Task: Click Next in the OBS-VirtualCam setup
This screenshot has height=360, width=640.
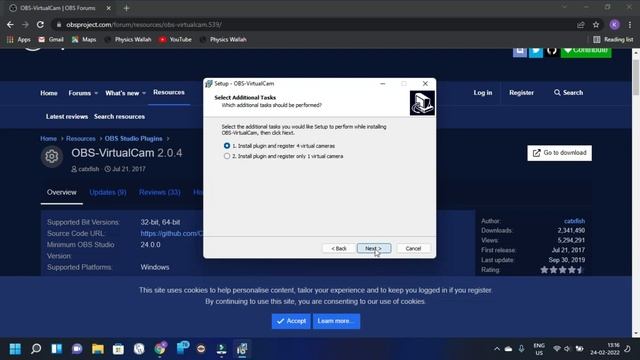Action: [373, 248]
